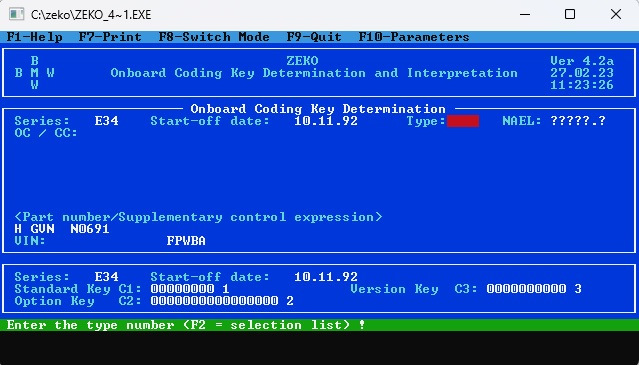Screen dimensions: 639x365
Task: Click Version Key C3 value 0000000000 3
Action: (534, 289)
